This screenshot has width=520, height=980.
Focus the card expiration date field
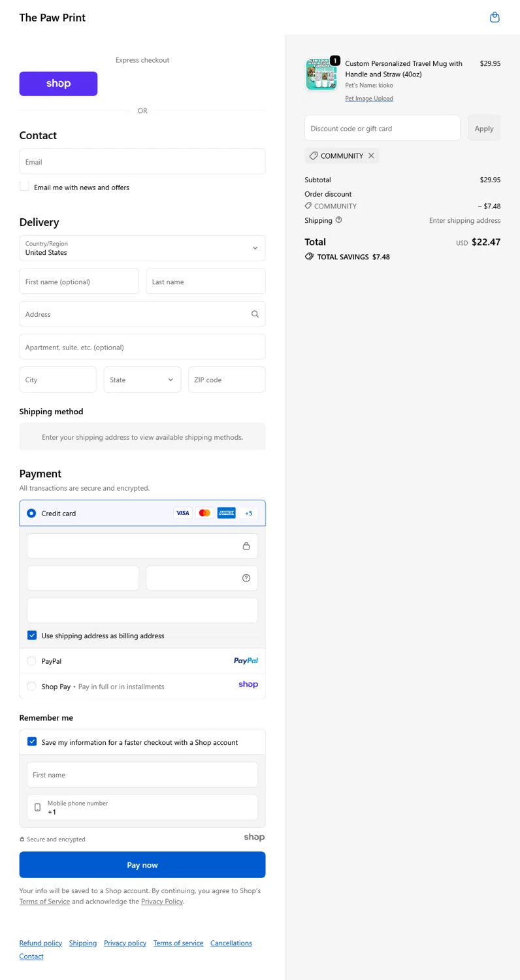tap(83, 578)
